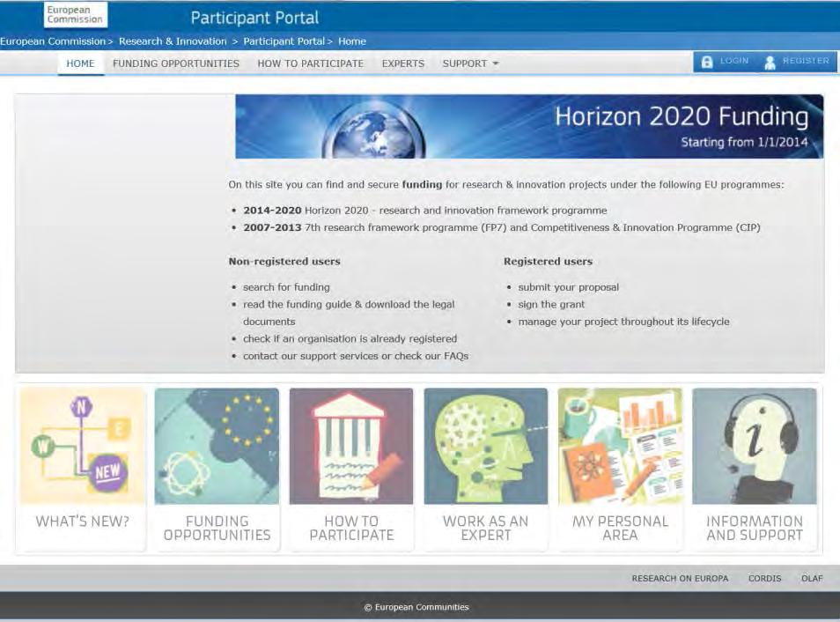Screen dimensions: 840x622
Task: Follow the European Commission breadcrumb link
Action: (x=53, y=41)
